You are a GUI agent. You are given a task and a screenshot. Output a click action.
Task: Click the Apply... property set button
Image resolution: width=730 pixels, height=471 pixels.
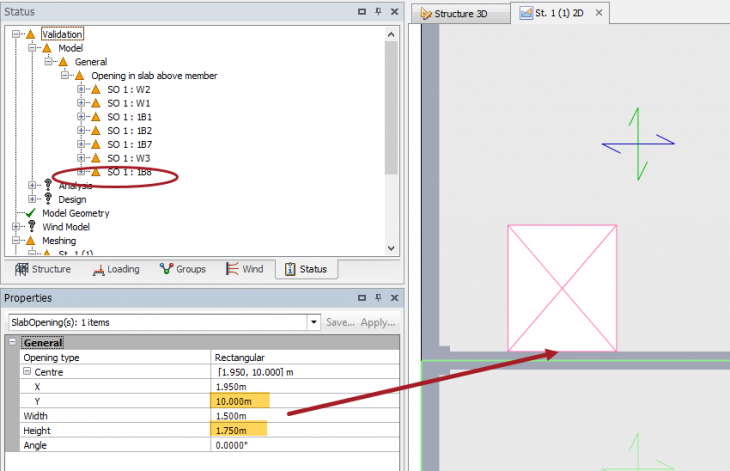point(378,322)
